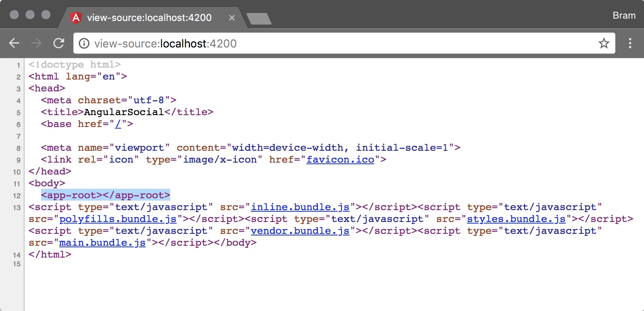This screenshot has height=311, width=644.
Task: Go back using the back arrow
Action: pyautogui.click(x=14, y=43)
